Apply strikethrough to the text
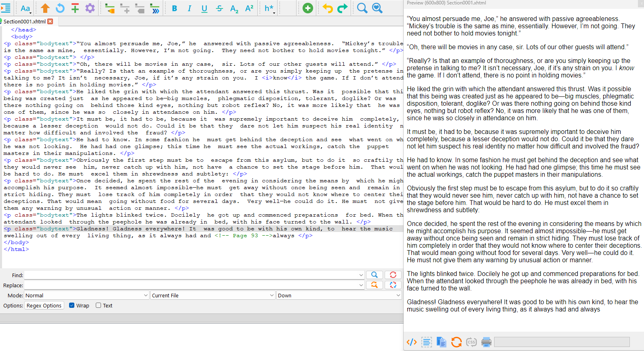The height and width of the screenshot is (351, 644). tap(219, 8)
